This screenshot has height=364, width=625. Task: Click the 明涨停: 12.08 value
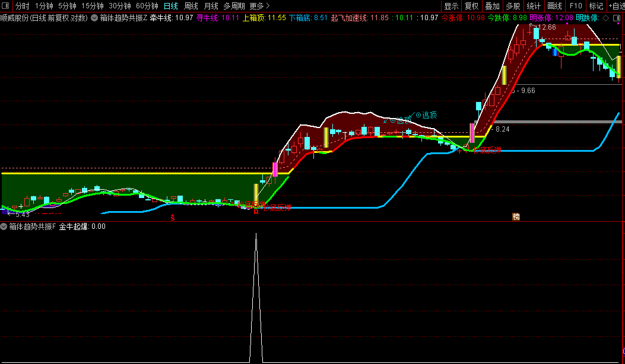551,18
